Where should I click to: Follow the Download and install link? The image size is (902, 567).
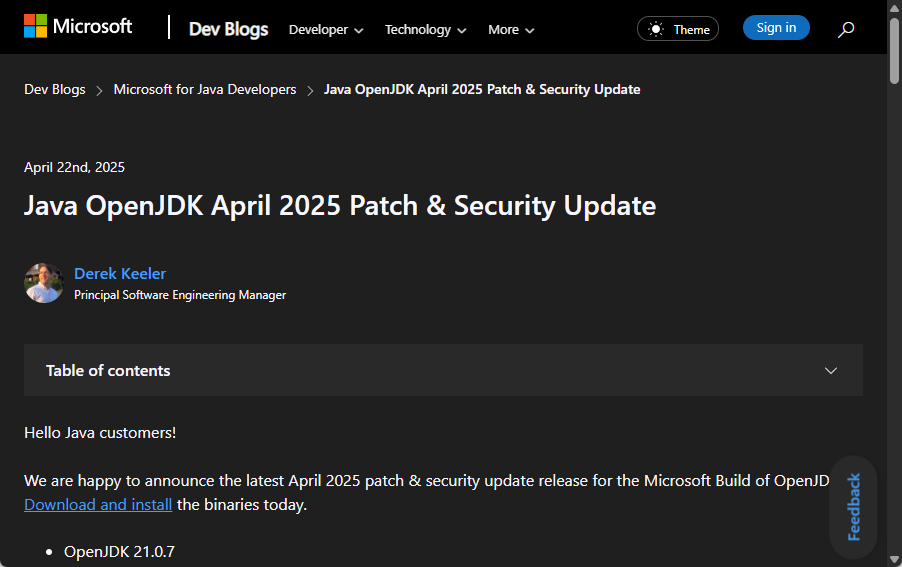pos(98,504)
